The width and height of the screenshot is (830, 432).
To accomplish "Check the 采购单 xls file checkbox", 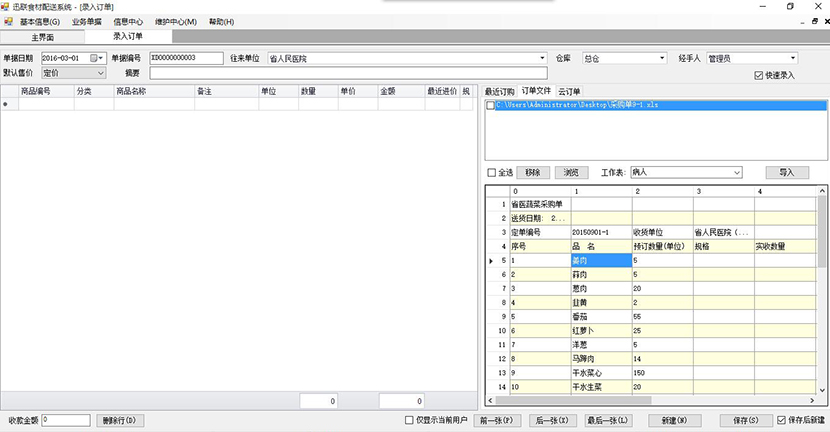I will (491, 105).
